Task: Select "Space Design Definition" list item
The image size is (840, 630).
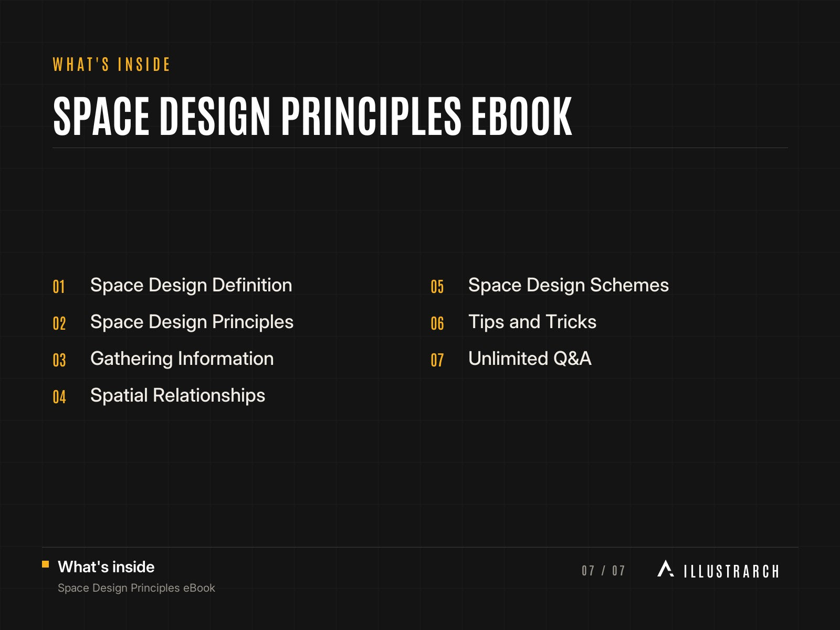Action: click(x=191, y=285)
